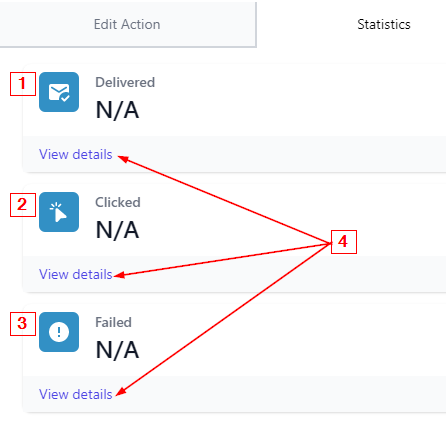This screenshot has height=425, width=446.
Task: Click the gray footer strip of the Clicked card
Action: 234,274
